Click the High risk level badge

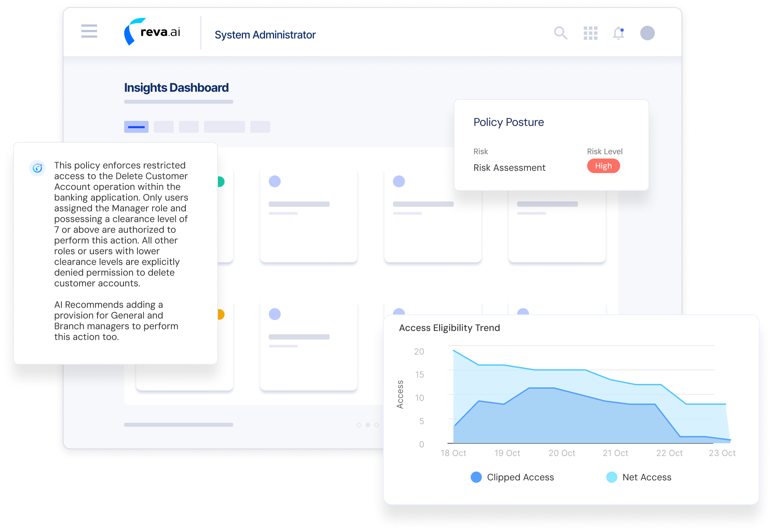coord(603,166)
